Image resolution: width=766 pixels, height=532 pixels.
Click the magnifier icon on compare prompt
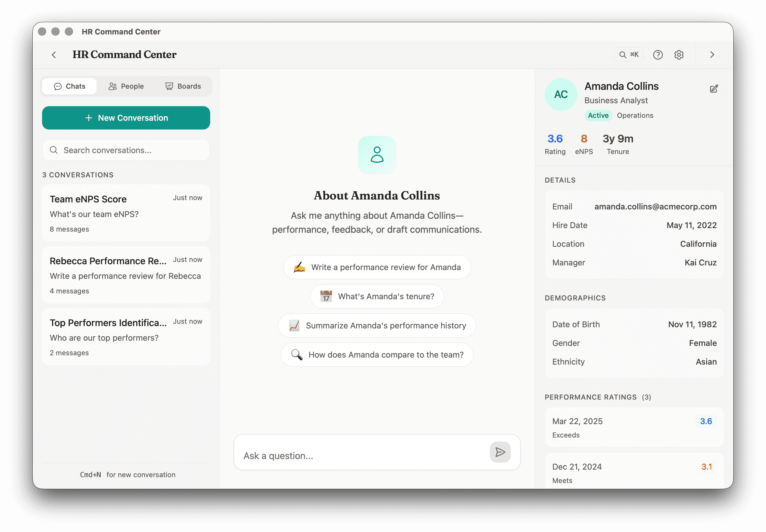tap(296, 355)
